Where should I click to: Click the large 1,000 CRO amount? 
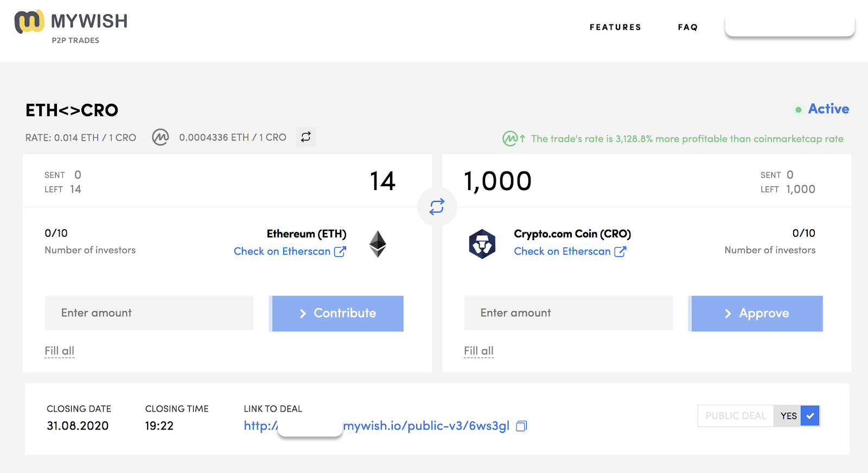[x=497, y=181]
